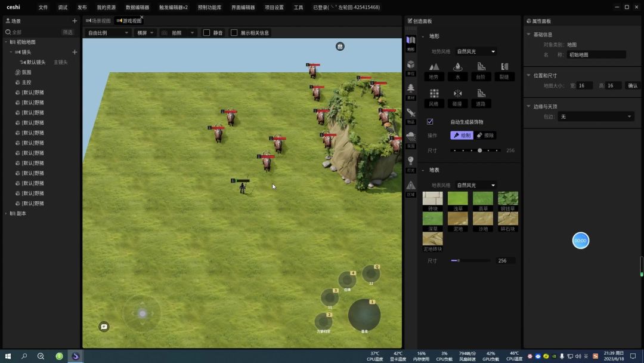Check the 展示相关信息 checkbox

pyautogui.click(x=234, y=32)
